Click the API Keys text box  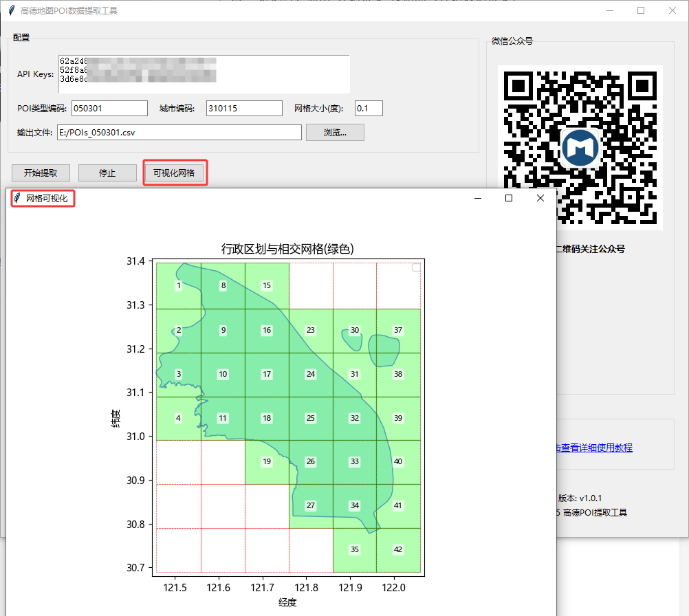(204, 74)
